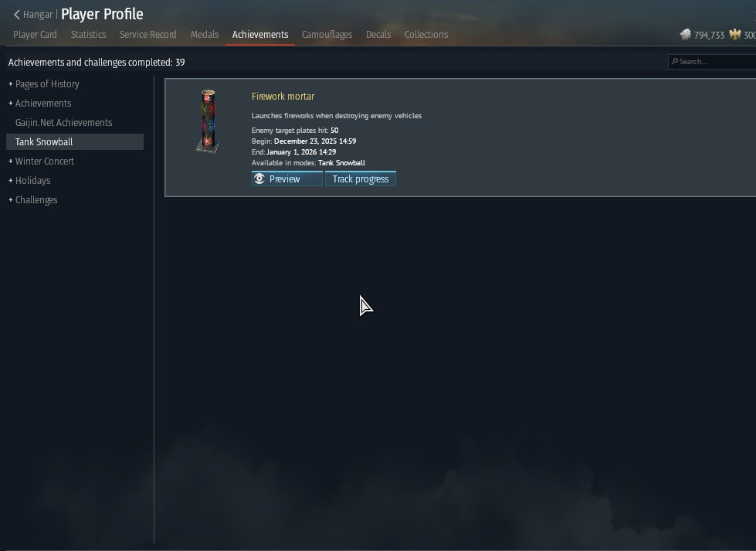The width and height of the screenshot is (756, 551).
Task: Click the Silver Lions currency icon
Action: [685, 35]
